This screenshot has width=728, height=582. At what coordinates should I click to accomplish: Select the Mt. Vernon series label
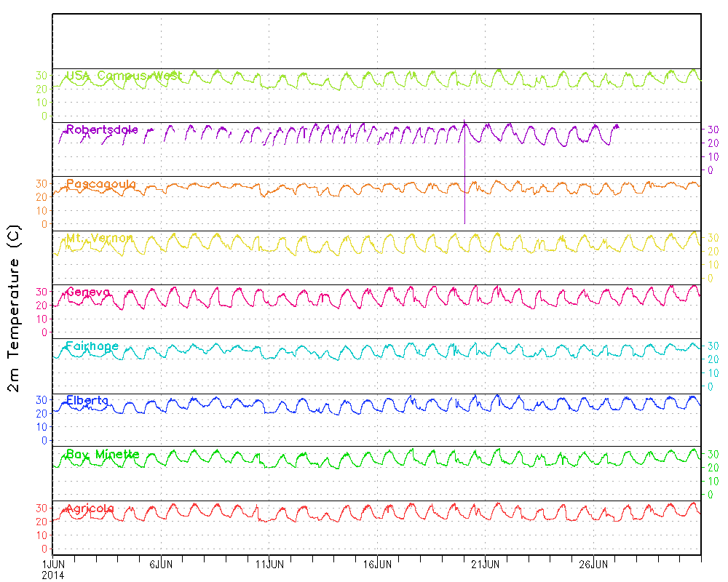[99, 238]
